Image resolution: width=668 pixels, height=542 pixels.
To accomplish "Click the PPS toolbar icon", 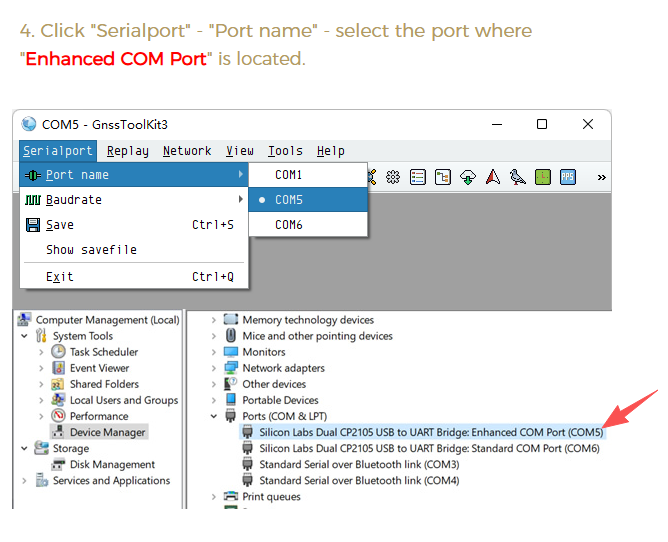I will pyautogui.click(x=567, y=177).
